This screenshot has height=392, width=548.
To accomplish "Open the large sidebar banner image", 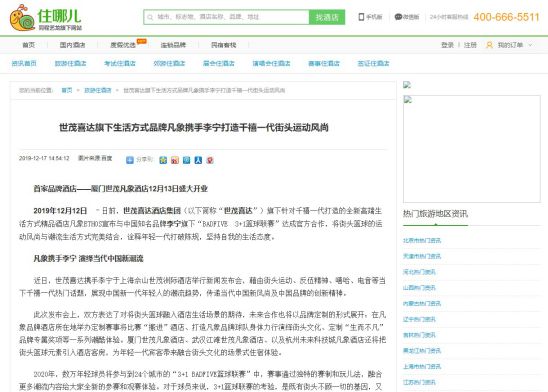I will pyautogui.click(x=472, y=149).
